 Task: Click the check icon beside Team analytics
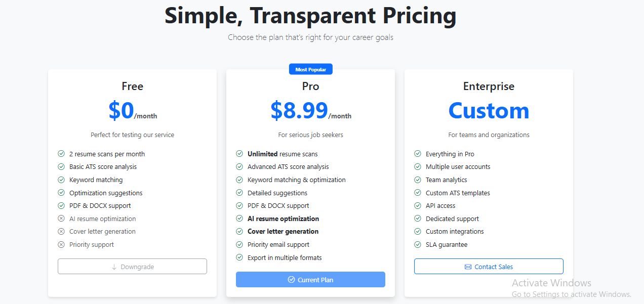418,180
